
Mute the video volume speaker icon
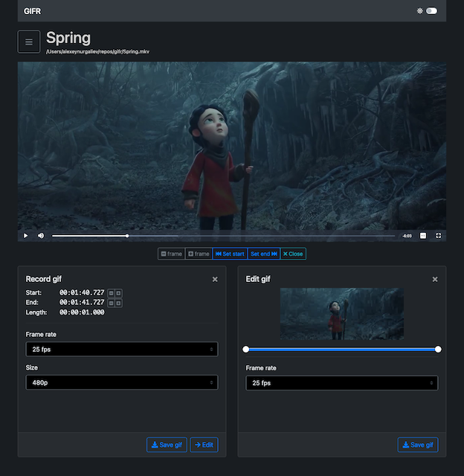[x=41, y=236]
